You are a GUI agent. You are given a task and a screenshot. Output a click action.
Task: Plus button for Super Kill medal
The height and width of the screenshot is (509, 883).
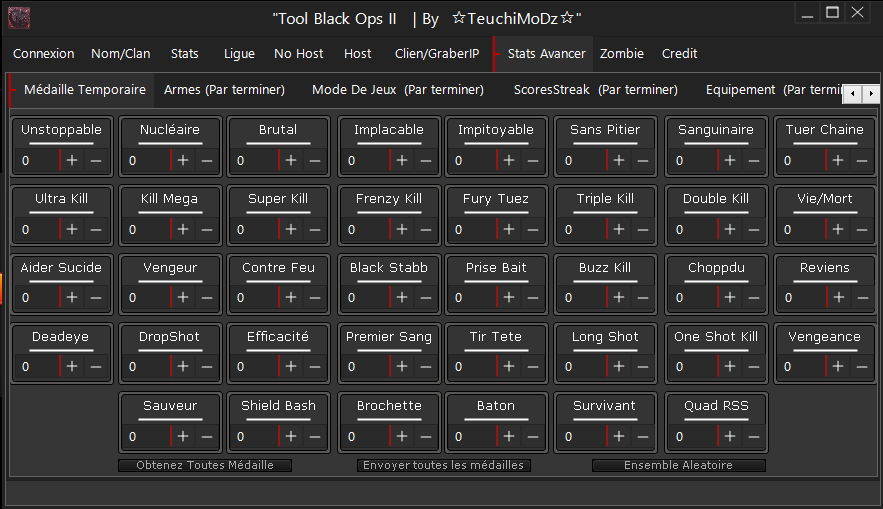point(291,230)
